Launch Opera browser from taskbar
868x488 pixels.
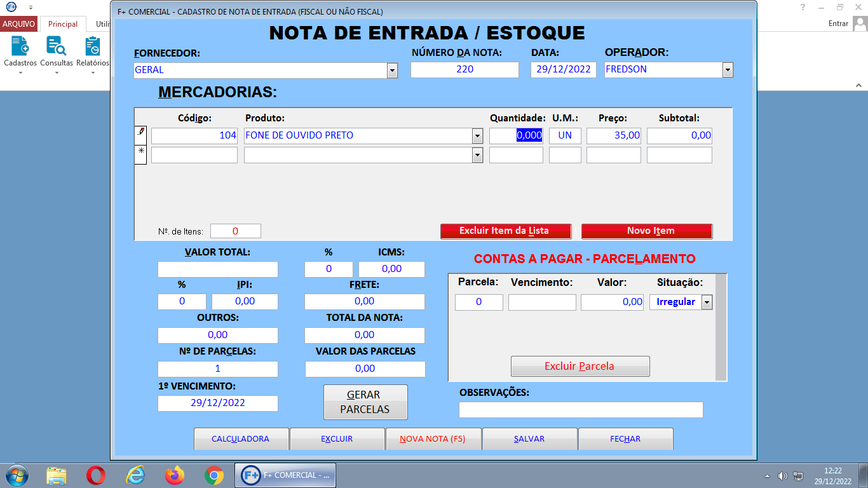click(96, 475)
